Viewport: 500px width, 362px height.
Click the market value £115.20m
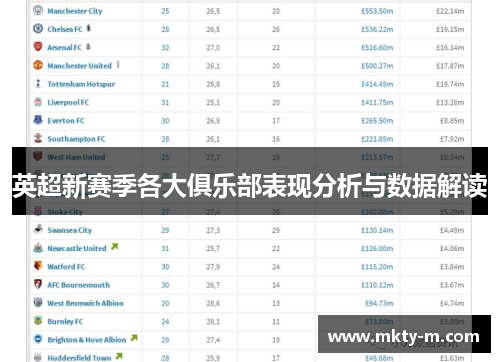pos(377,267)
